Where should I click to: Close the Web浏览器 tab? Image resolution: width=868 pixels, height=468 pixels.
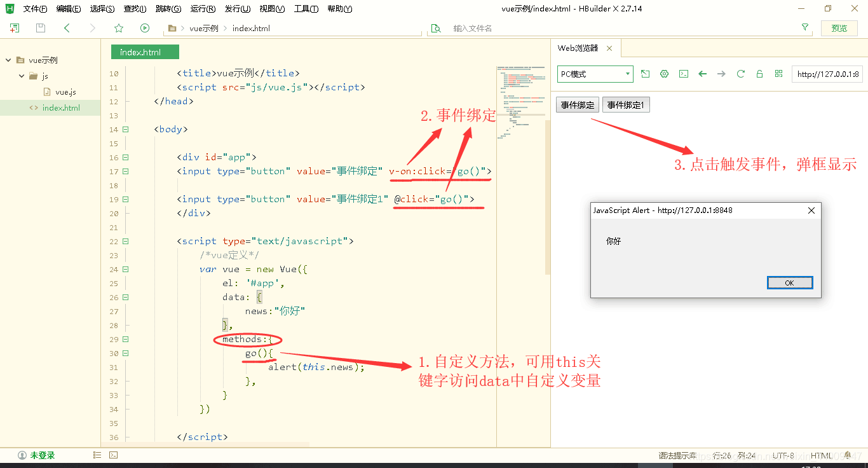[x=609, y=48]
